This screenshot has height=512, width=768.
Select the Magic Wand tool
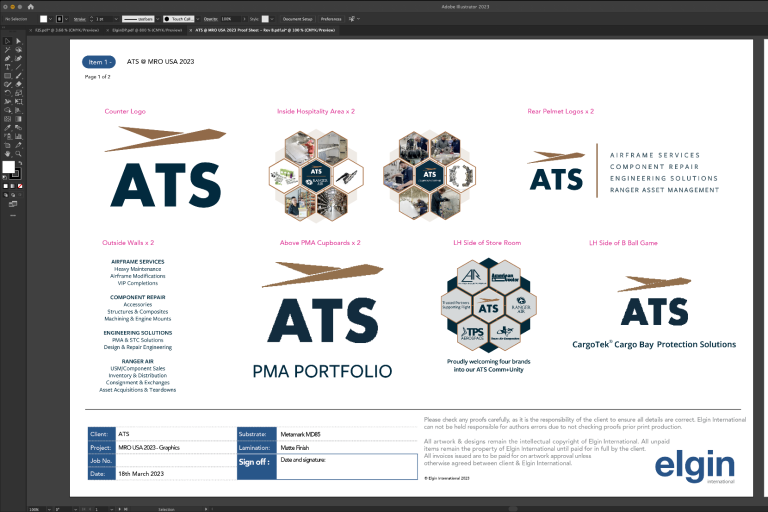point(7,50)
